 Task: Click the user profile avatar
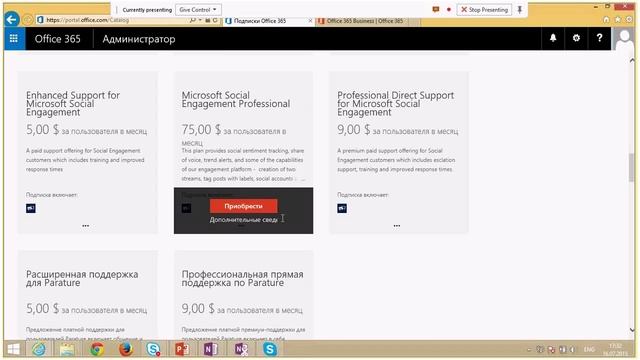(624, 39)
